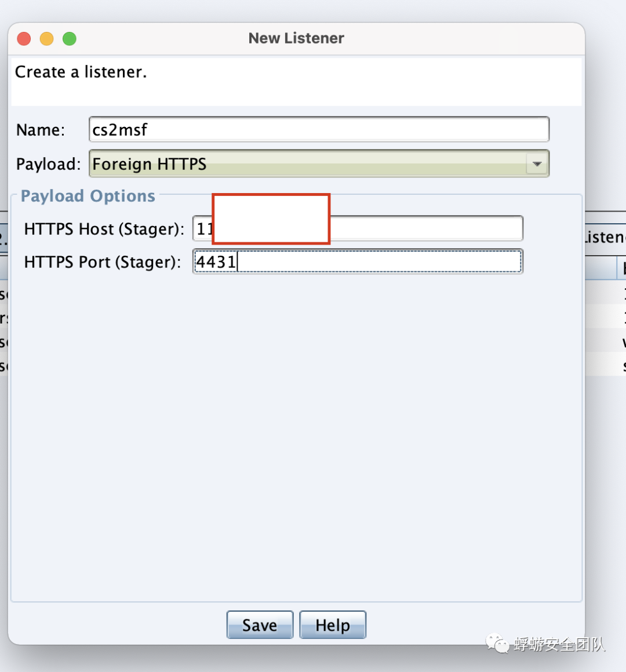This screenshot has height=672, width=626.
Task: Click the 'Create a listener.' description text
Action: tap(81, 72)
